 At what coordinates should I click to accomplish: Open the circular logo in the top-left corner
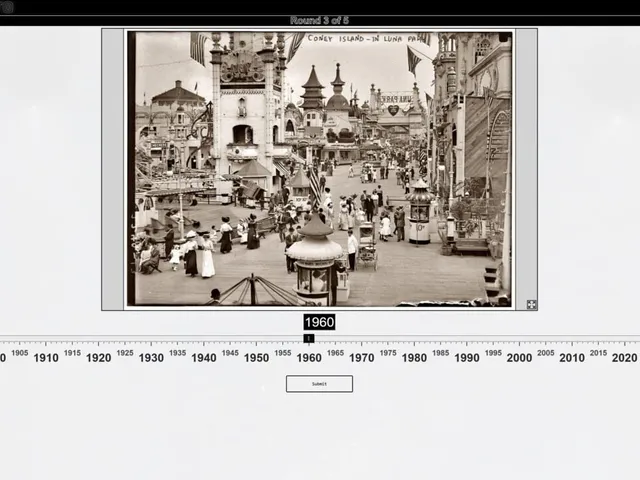pos(7,7)
